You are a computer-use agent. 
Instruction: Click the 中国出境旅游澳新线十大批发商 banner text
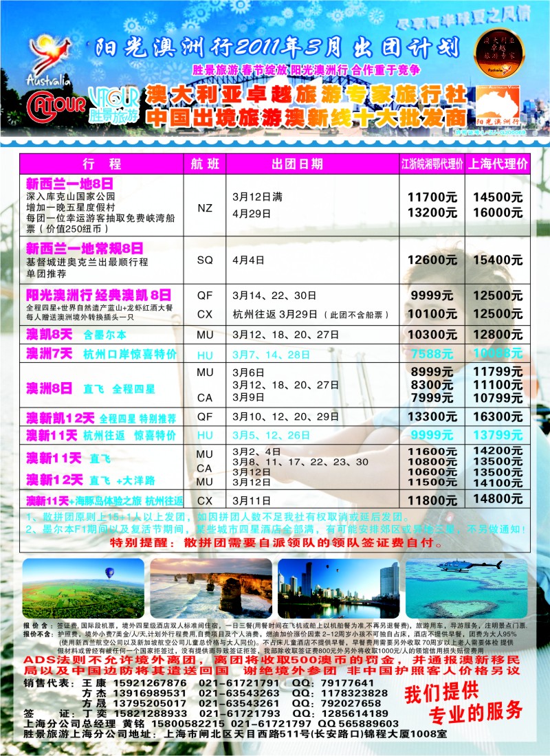point(306,117)
